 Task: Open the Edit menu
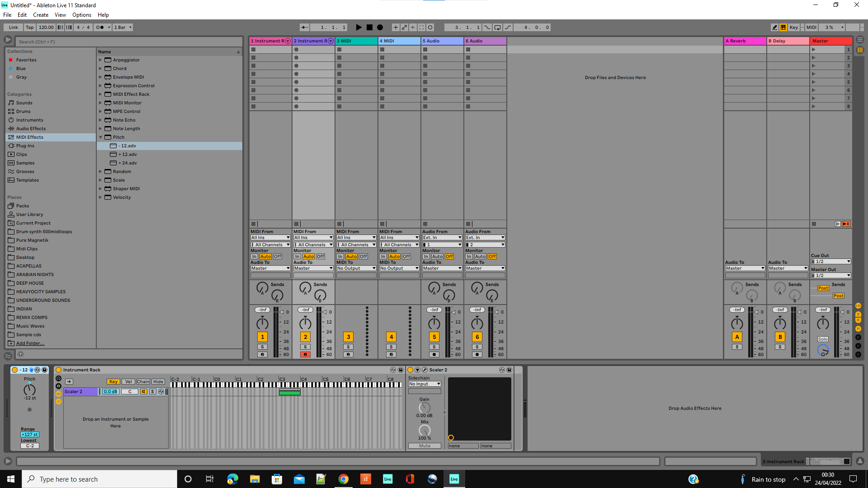(22, 15)
